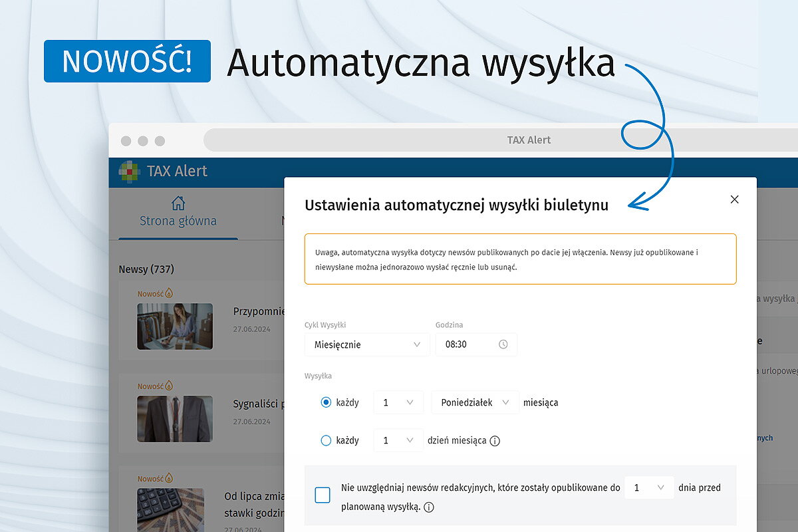Click the home icon above Strona główna

pos(178,203)
